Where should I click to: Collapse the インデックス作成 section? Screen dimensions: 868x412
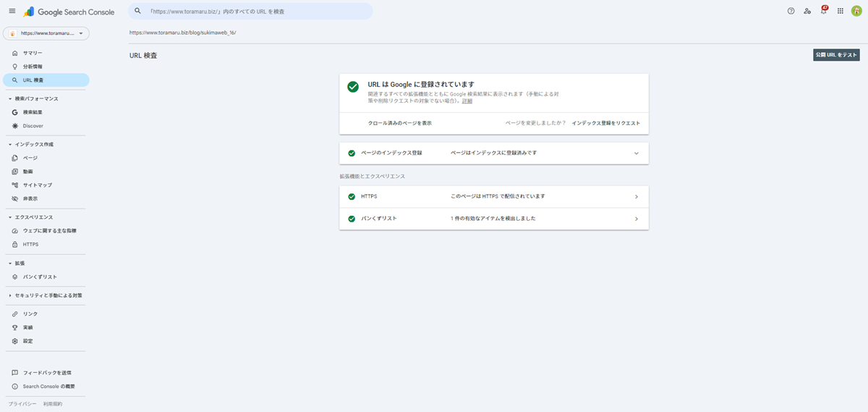[9, 144]
